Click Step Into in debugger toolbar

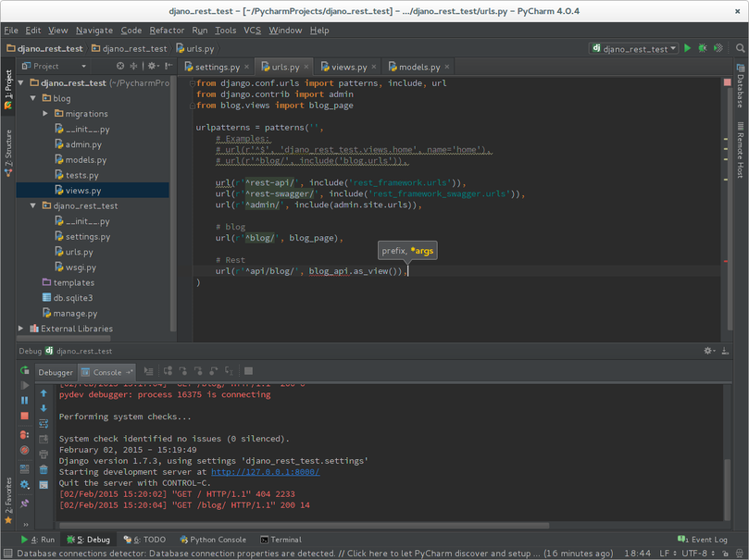183,371
